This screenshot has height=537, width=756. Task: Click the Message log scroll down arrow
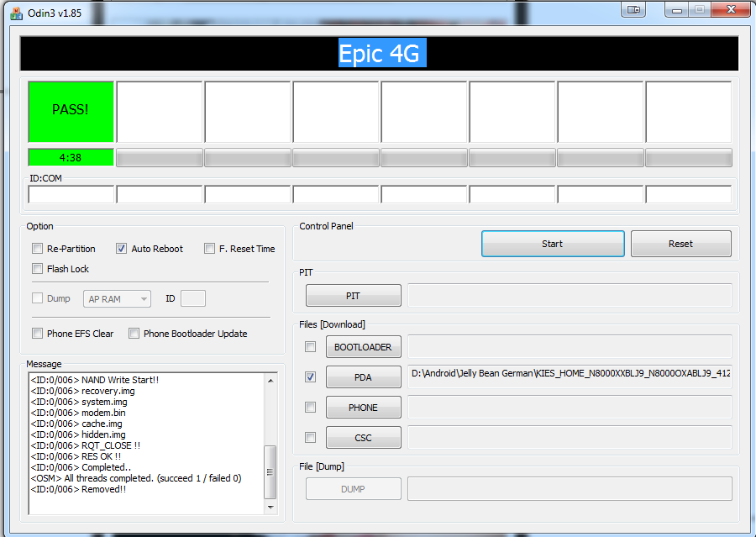tap(270, 507)
